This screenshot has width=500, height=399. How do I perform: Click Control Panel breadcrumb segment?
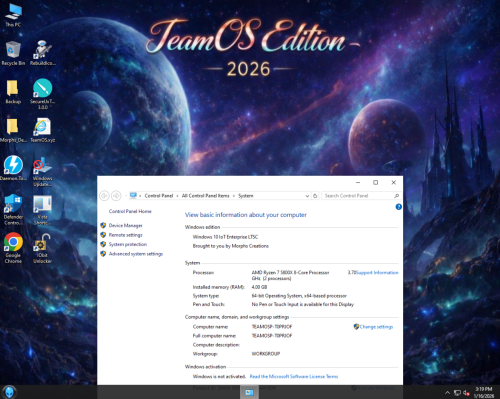(159, 196)
